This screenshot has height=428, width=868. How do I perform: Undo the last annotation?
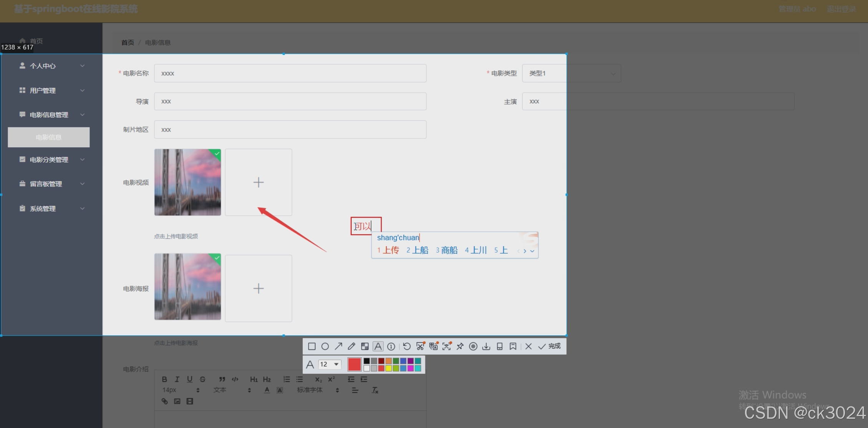pyautogui.click(x=407, y=346)
